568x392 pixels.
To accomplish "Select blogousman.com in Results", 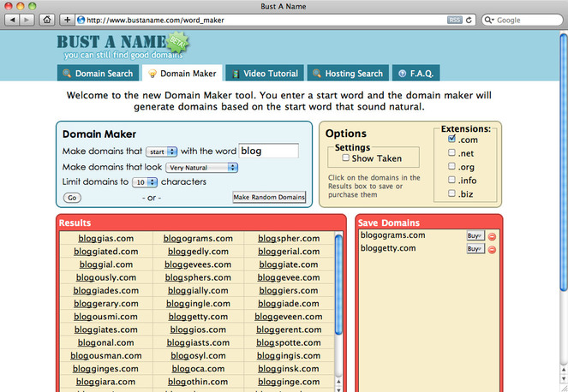I will (x=105, y=355).
